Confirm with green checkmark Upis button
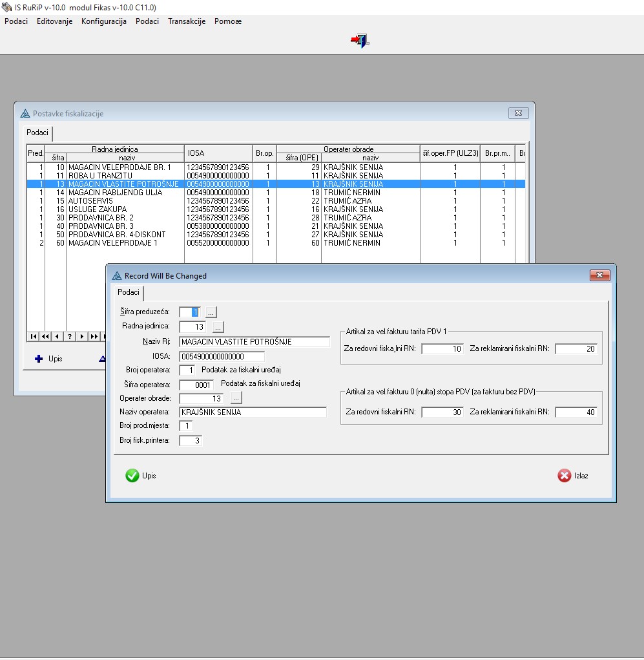The height and width of the screenshot is (660, 644). pos(141,476)
